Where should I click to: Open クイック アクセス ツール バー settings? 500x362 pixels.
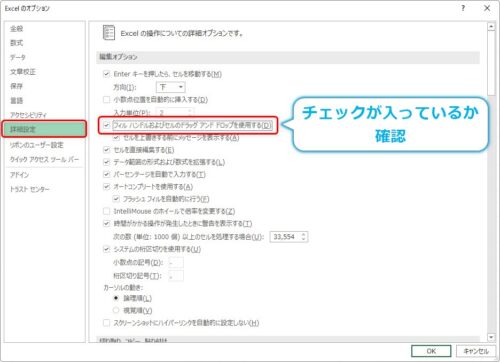(44, 159)
